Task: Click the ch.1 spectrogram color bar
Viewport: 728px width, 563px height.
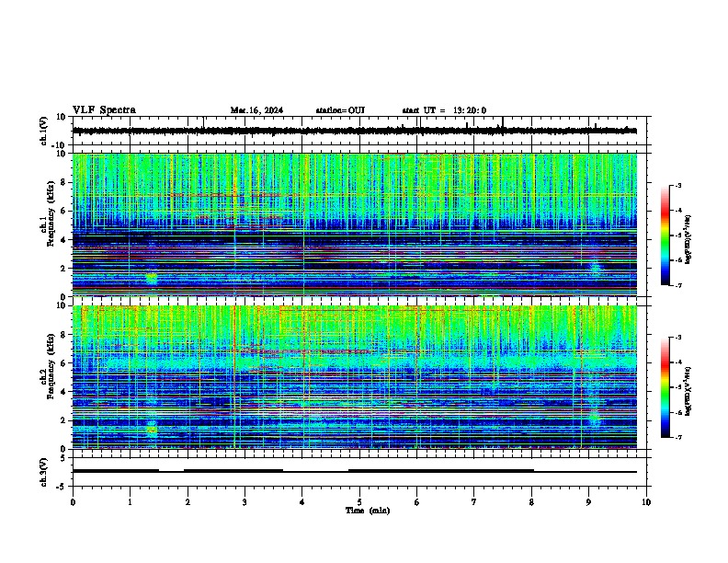Action: 665,236
